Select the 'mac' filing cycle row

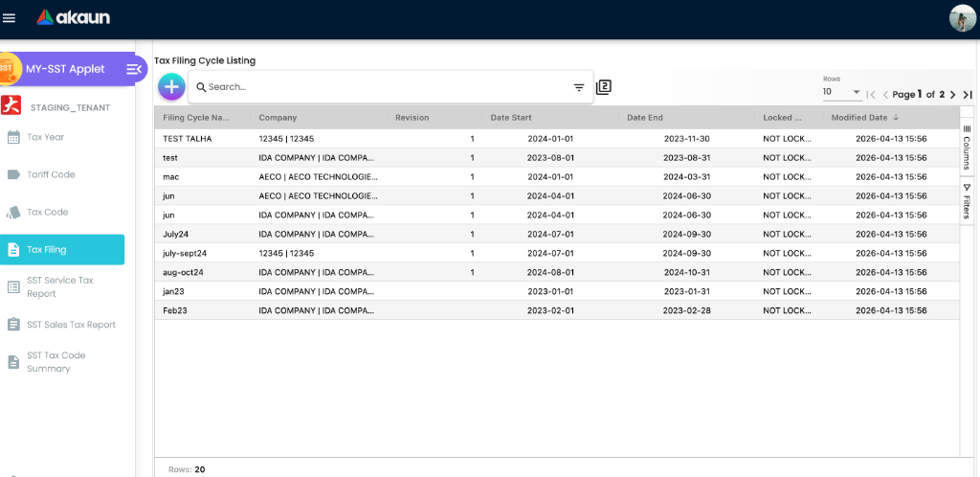click(x=557, y=177)
